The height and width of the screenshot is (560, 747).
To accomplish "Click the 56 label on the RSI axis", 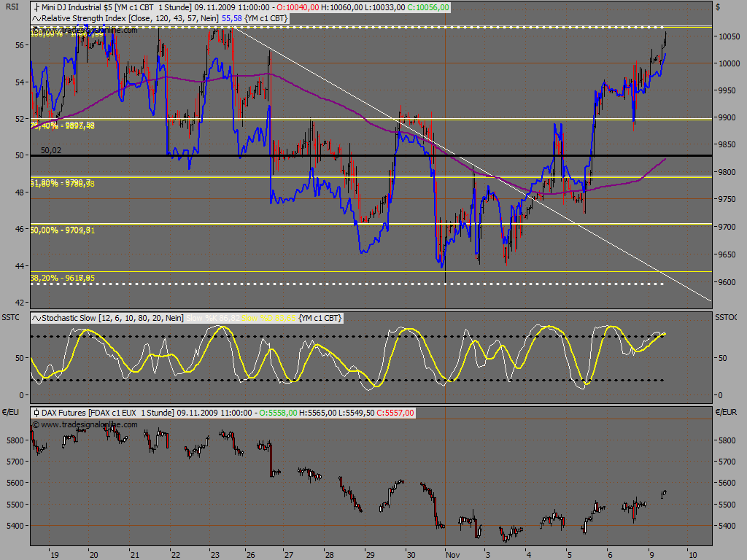I will coord(20,45).
